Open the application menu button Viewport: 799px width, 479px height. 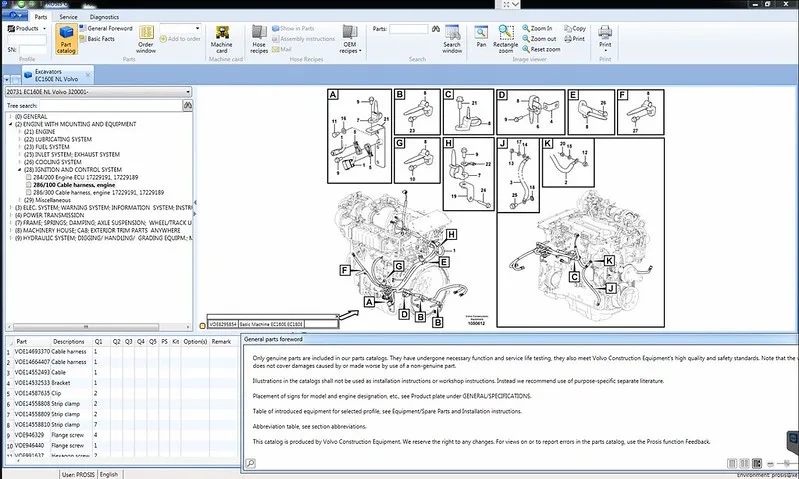[14, 16]
